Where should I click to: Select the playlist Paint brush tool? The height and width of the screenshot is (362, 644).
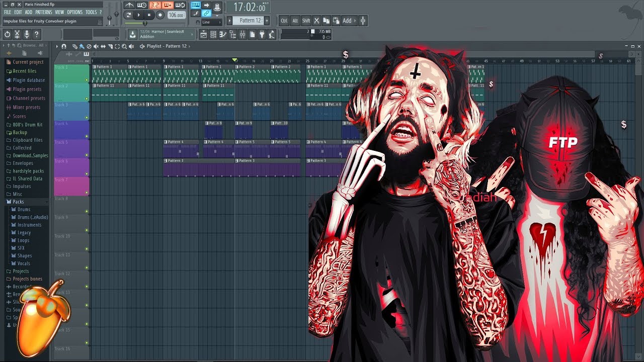(82, 46)
